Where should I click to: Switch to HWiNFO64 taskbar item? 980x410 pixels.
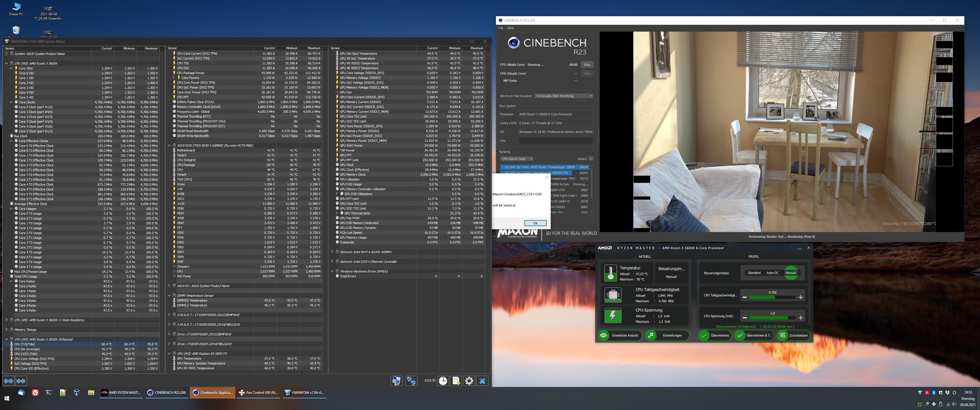[x=304, y=393]
